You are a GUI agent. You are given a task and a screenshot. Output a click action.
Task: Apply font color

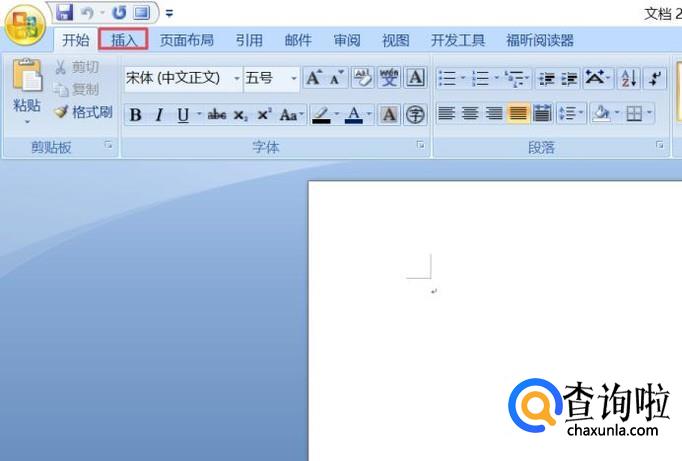click(354, 115)
